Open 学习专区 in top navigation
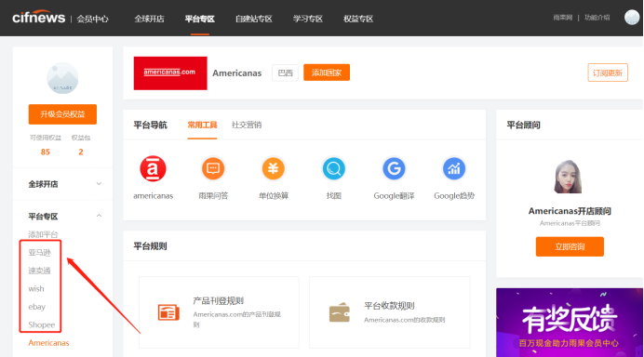Screen dimensions: 644x357 [308, 19]
